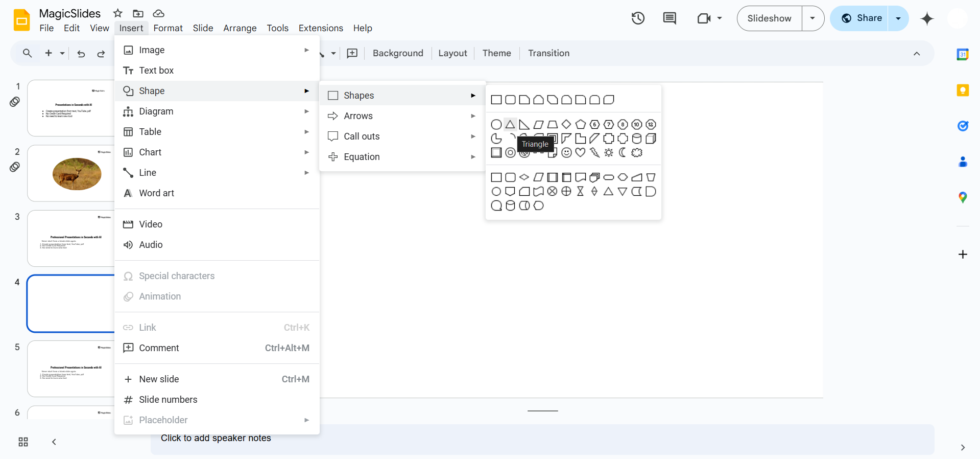Open the Chart submenu
This screenshot has height=459, width=980.
217,152
